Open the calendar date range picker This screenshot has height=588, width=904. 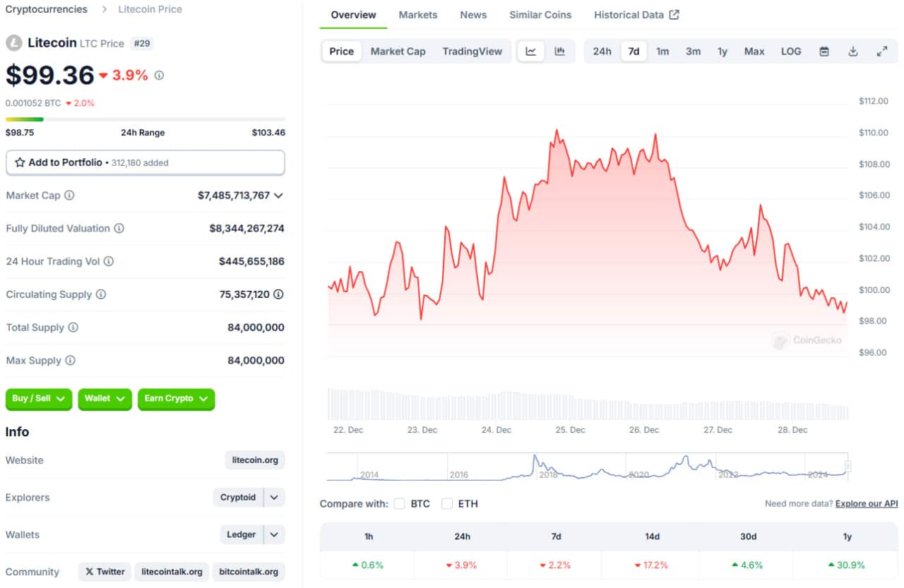click(824, 52)
